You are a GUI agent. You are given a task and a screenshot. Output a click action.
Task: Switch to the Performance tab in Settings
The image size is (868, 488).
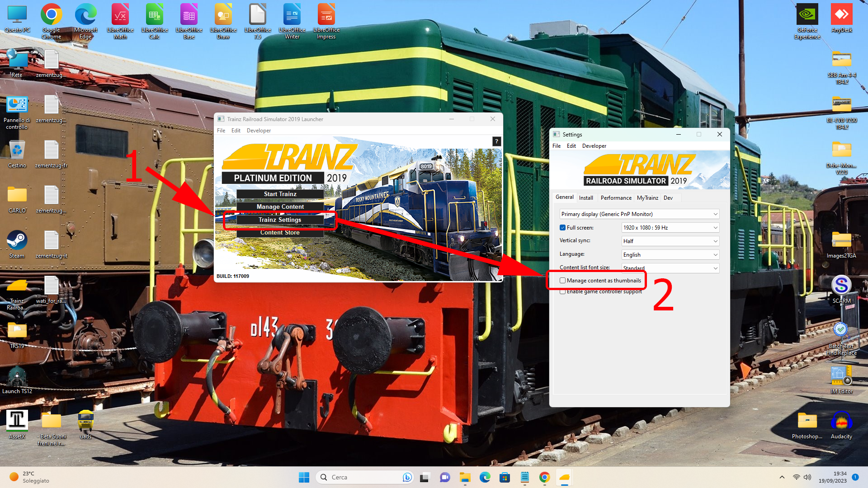(x=616, y=198)
